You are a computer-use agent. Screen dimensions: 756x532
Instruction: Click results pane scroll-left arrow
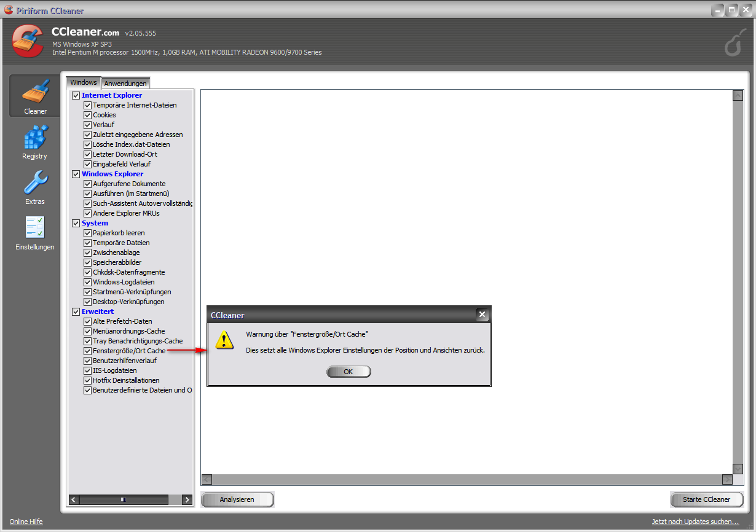coord(207,479)
